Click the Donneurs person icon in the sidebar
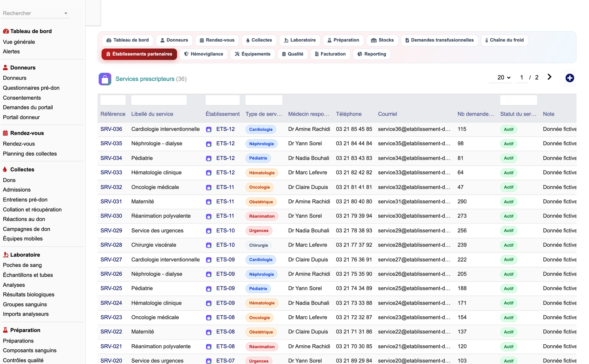 pos(5,67)
